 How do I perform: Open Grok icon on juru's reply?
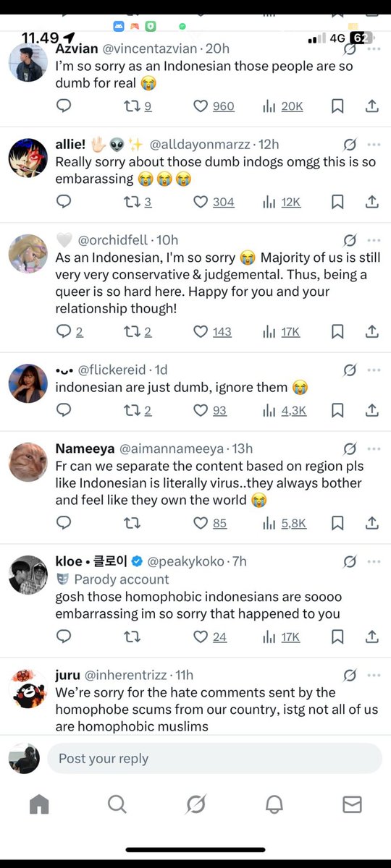click(350, 676)
